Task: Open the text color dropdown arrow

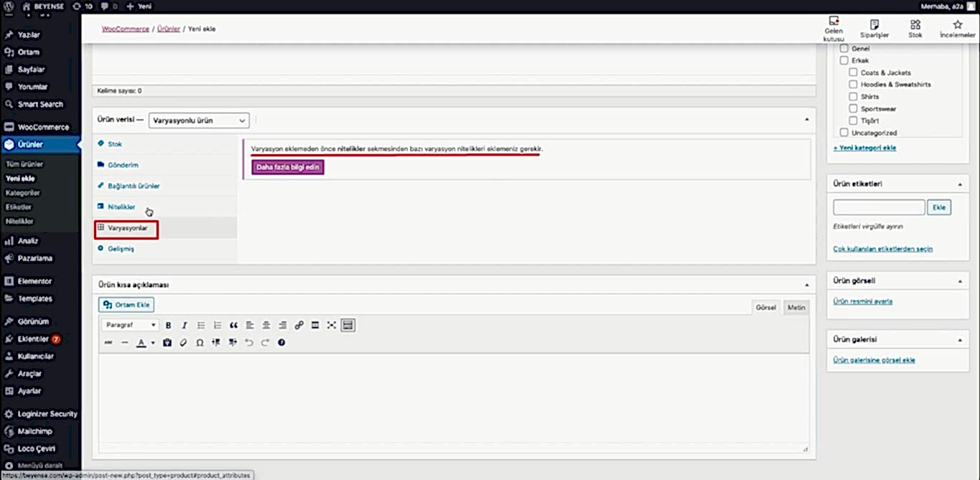Action: point(153,343)
